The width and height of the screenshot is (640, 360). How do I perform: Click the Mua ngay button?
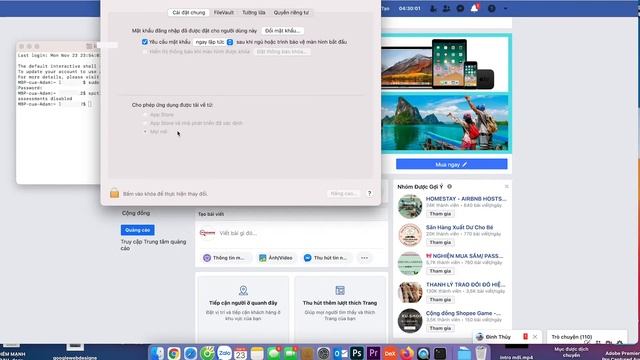click(x=451, y=164)
